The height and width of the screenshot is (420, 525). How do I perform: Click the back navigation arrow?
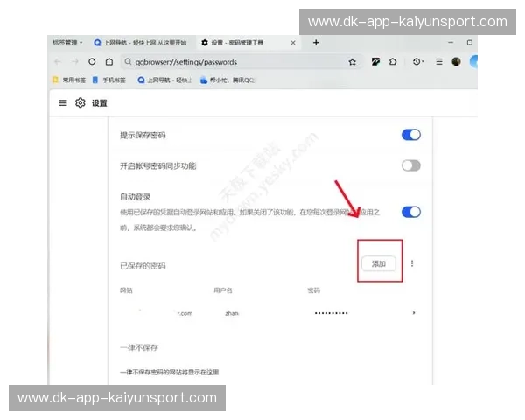pyautogui.click(x=58, y=62)
